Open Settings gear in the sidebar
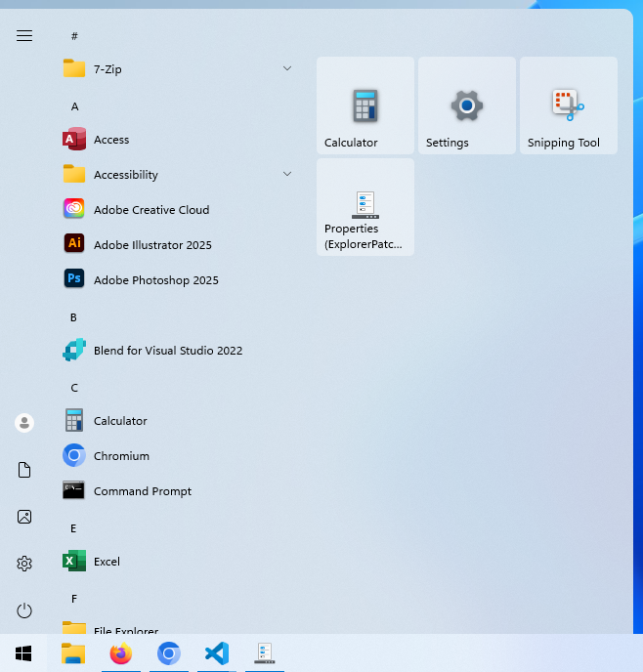 [x=24, y=564]
